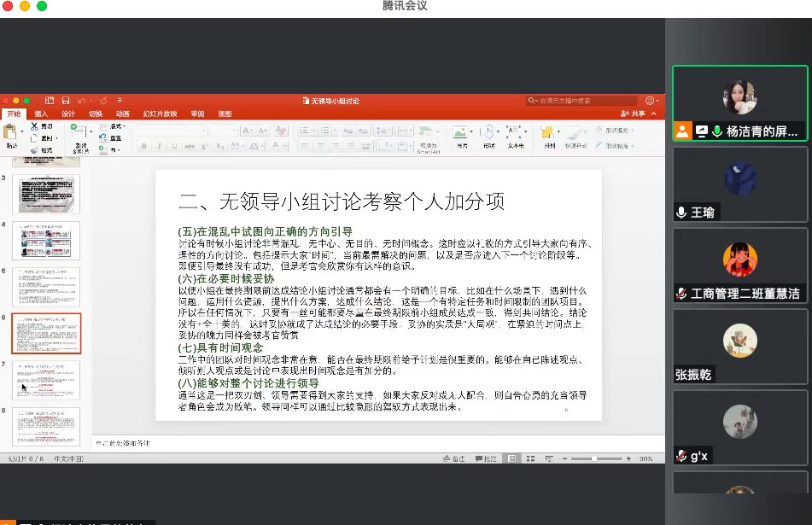Select participant 张振乾 tile
The width and height of the screenshot is (812, 525).
[740, 347]
